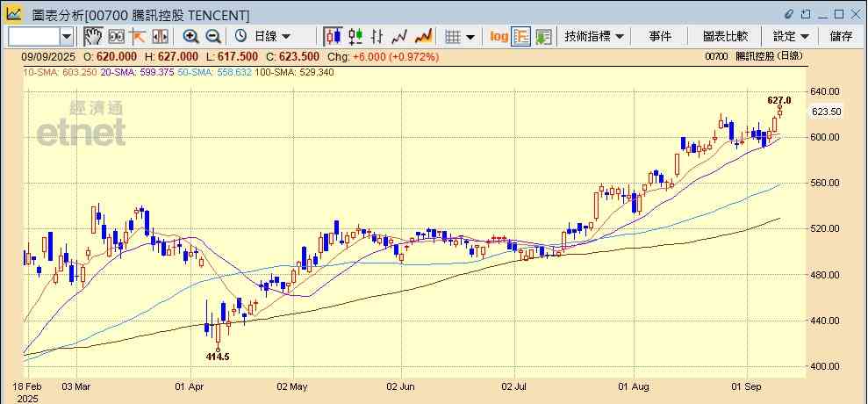Click the 09/09/2025 date readout
The width and height of the screenshot is (868, 404).
[47, 56]
